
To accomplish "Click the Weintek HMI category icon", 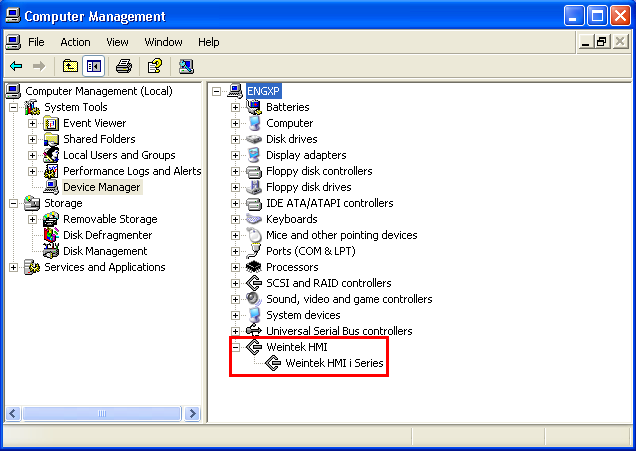I will coord(254,347).
